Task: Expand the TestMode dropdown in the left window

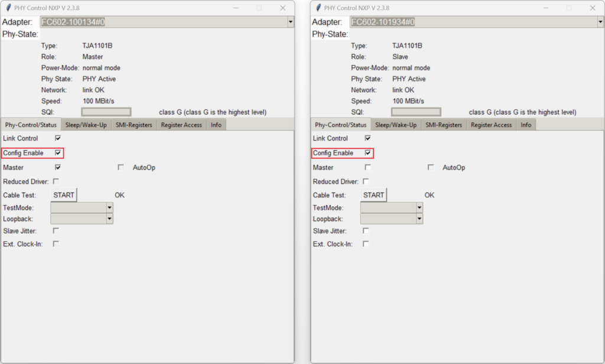Action: (109, 207)
